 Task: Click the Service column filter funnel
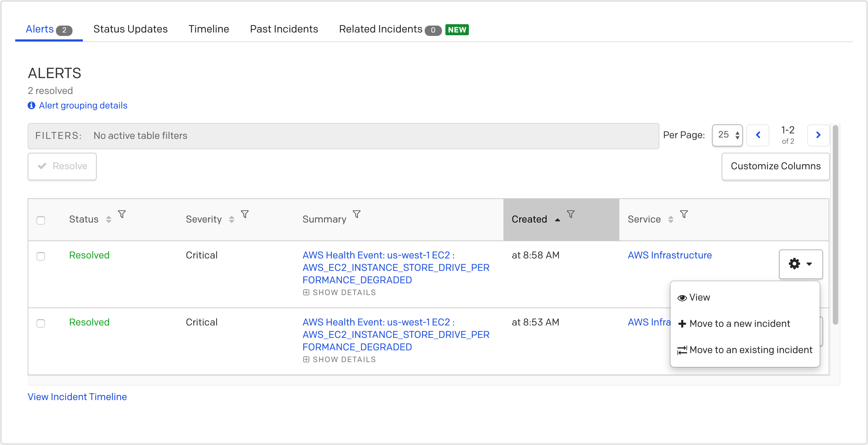point(684,214)
